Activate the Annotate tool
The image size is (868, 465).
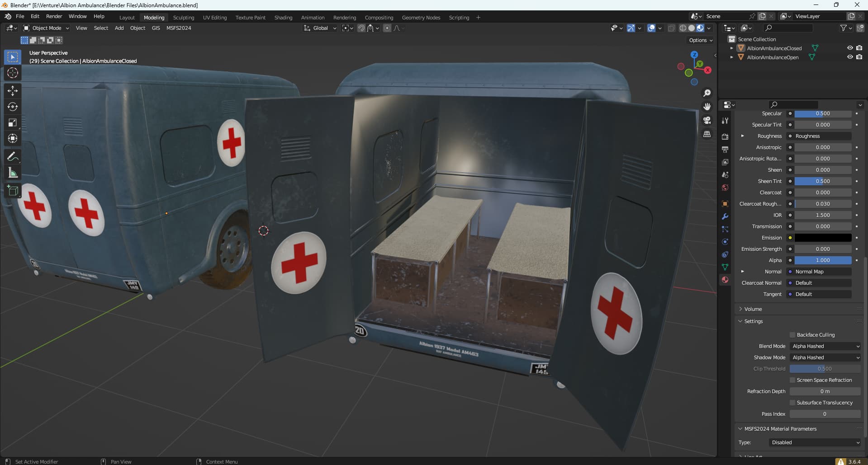coord(13,157)
